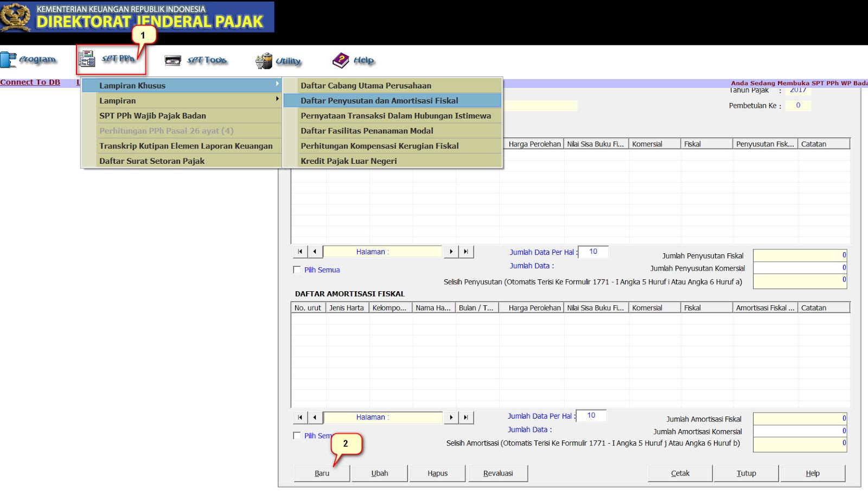Close the form with Tutup button
This screenshot has width=868, height=493.
(x=746, y=473)
